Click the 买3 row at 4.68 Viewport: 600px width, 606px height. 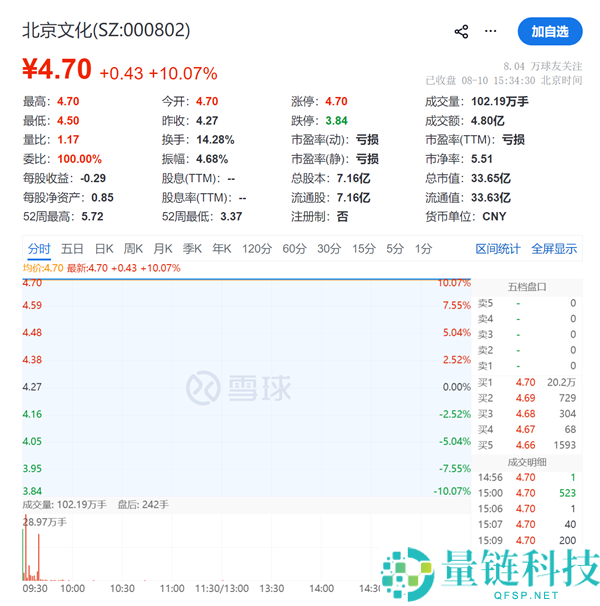click(x=527, y=414)
